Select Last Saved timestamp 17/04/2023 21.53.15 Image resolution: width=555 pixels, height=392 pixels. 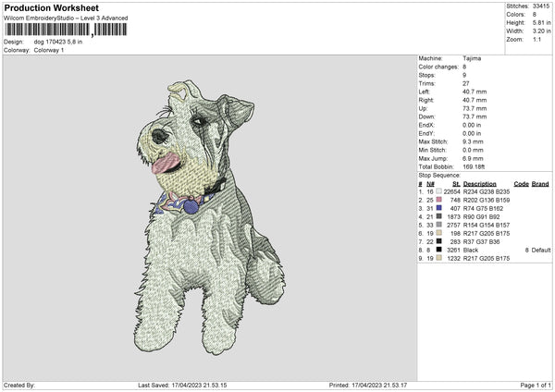pos(199,386)
